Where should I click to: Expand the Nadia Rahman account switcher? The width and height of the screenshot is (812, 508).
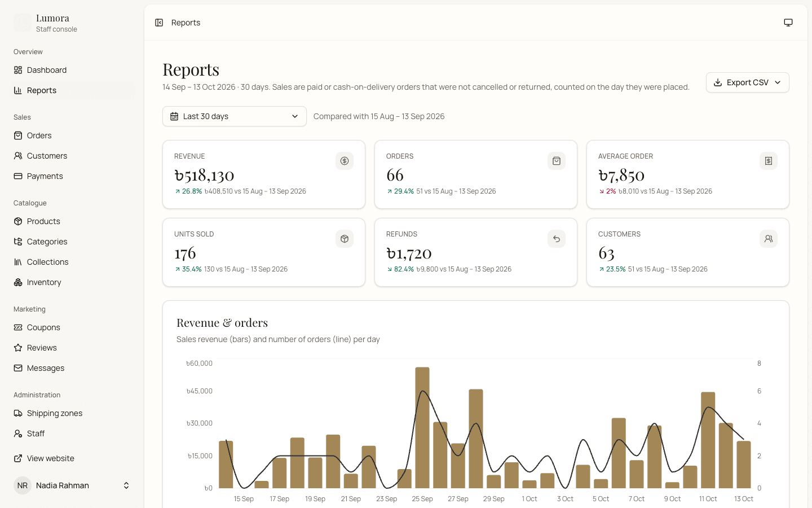click(x=72, y=485)
